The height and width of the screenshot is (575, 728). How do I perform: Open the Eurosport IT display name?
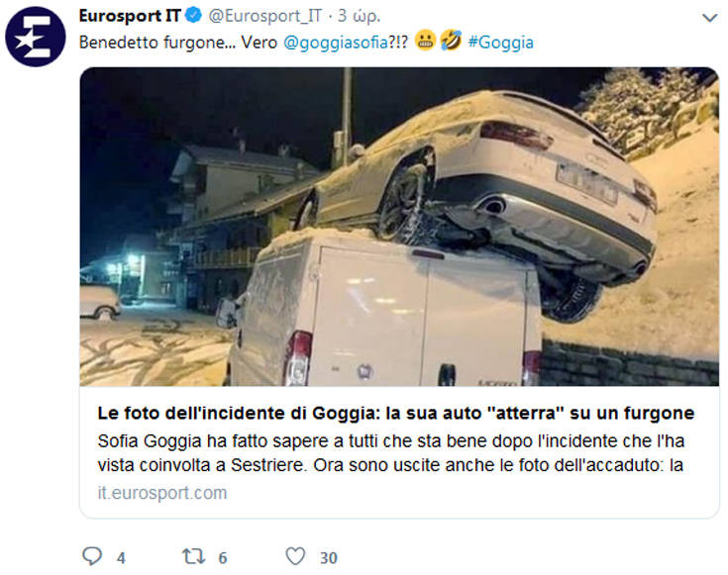coord(130,16)
